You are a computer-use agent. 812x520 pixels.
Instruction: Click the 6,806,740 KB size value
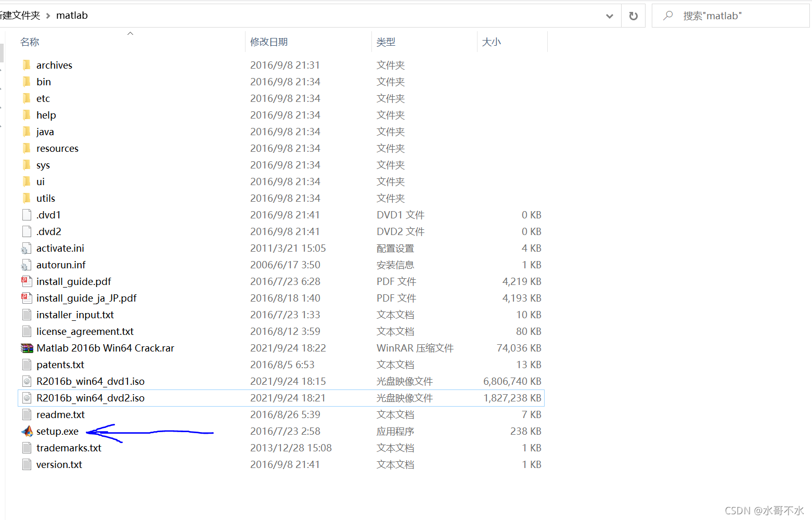coord(512,381)
